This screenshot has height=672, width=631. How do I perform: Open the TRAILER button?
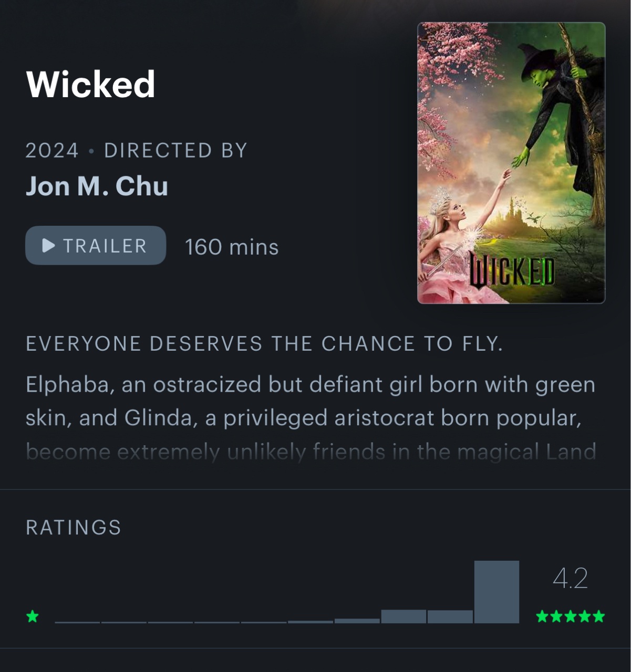pyautogui.click(x=96, y=245)
